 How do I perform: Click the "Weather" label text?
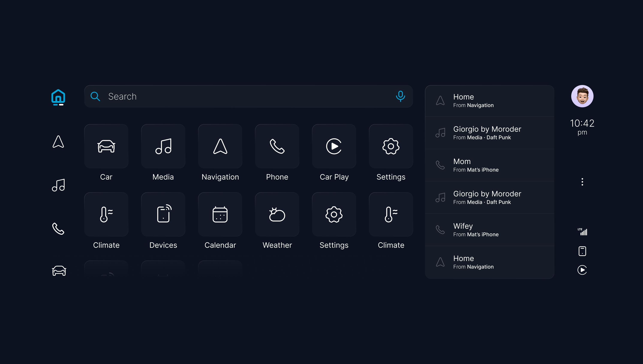point(277,245)
